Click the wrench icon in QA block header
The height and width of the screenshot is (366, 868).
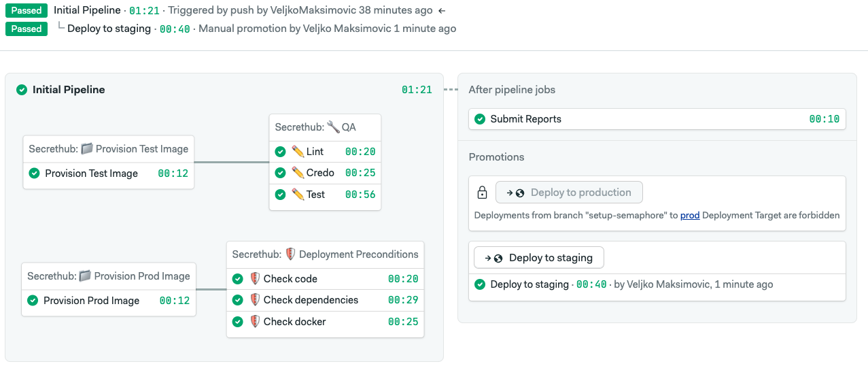point(332,127)
